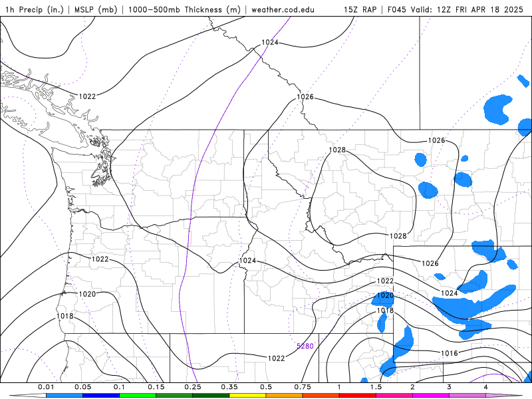Click the 1028 label at the top of the closed high

pos(337,150)
